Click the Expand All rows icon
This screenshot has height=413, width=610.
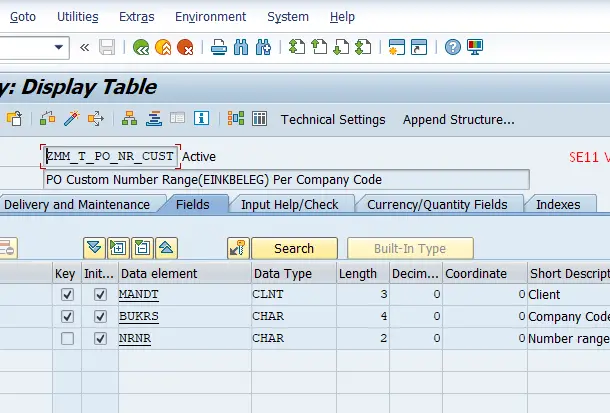[94, 248]
